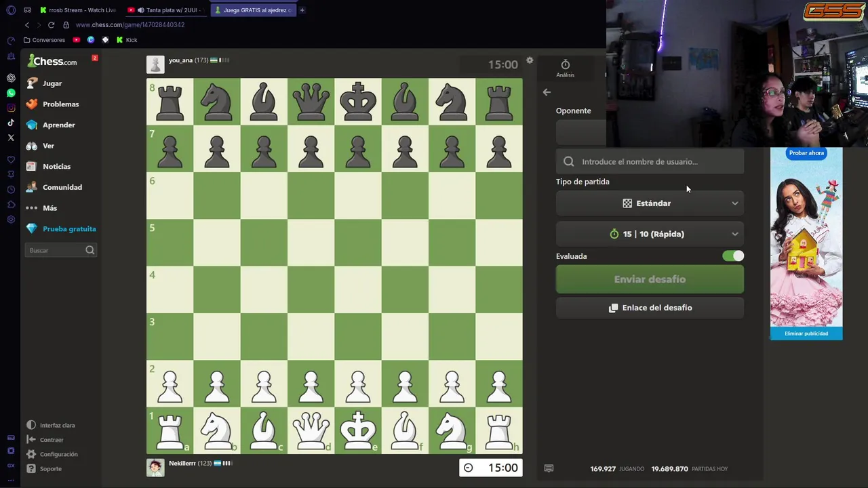Click the Eliminar publicidad link
Screen dimensions: 868x488
[806, 333]
